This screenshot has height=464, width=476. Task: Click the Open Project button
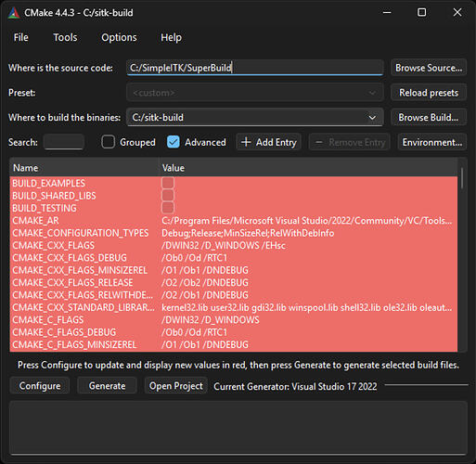(176, 386)
